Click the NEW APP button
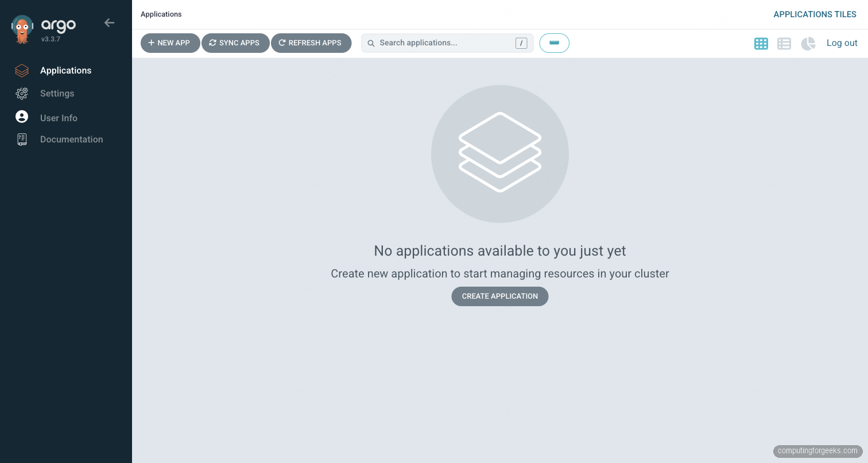 (x=170, y=43)
